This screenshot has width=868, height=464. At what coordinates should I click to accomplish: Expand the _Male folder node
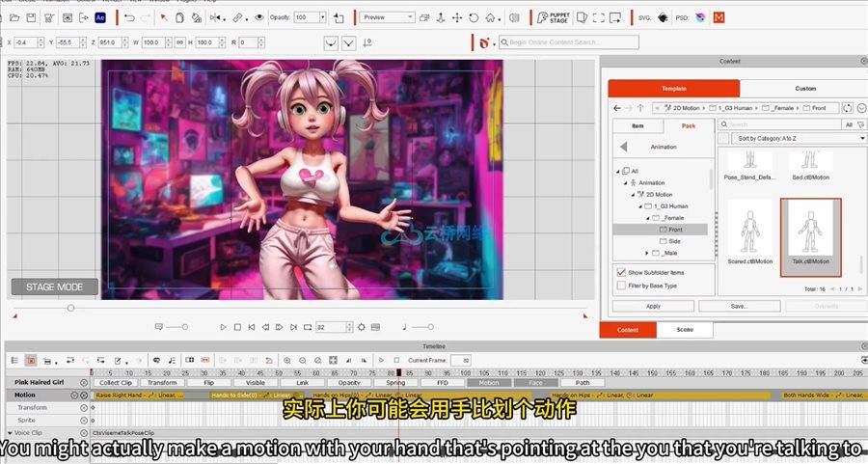(647, 253)
